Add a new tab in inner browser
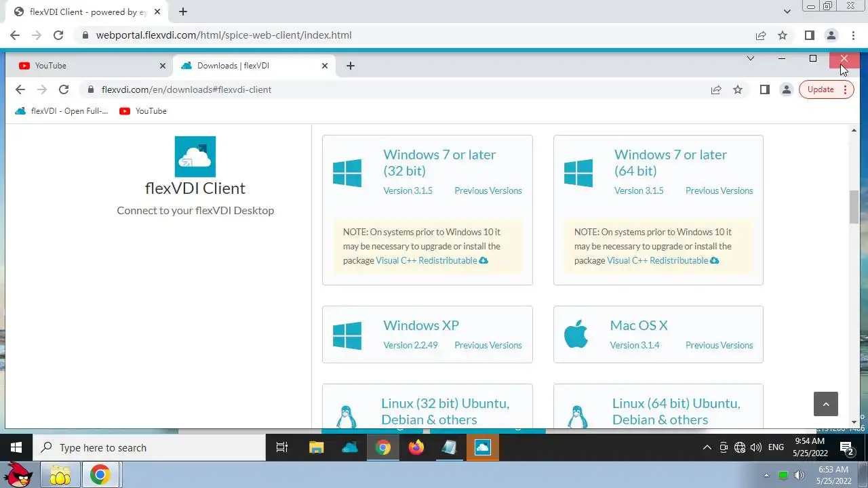The height and width of the screenshot is (488, 868). click(x=351, y=66)
